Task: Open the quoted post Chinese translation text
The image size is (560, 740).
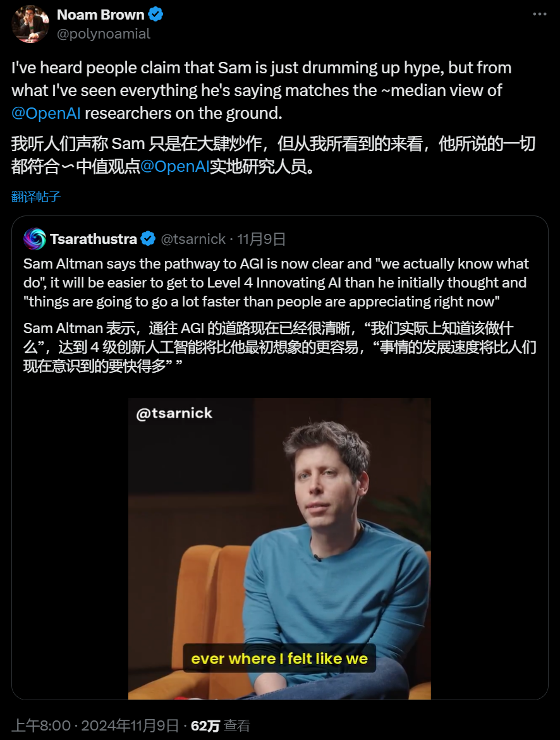Action: pos(279,347)
